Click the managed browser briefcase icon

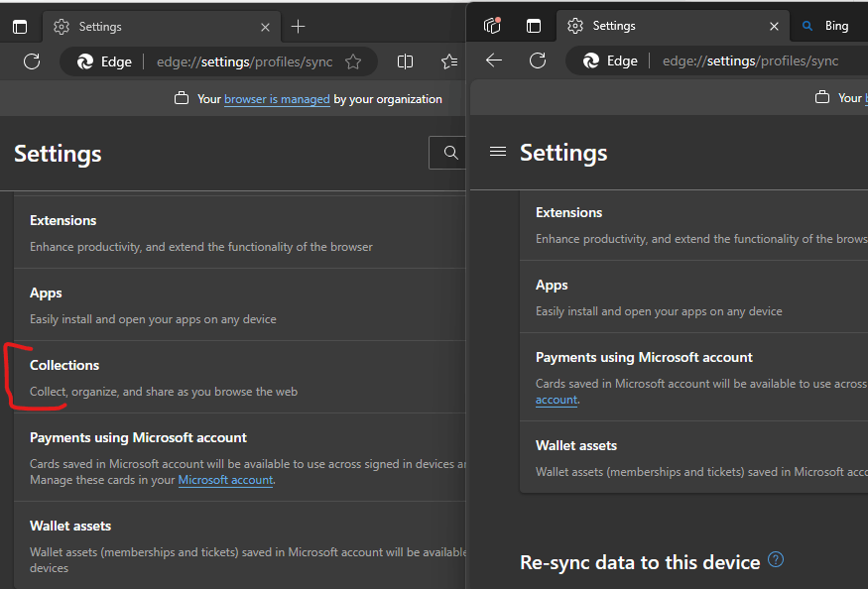pos(182,98)
